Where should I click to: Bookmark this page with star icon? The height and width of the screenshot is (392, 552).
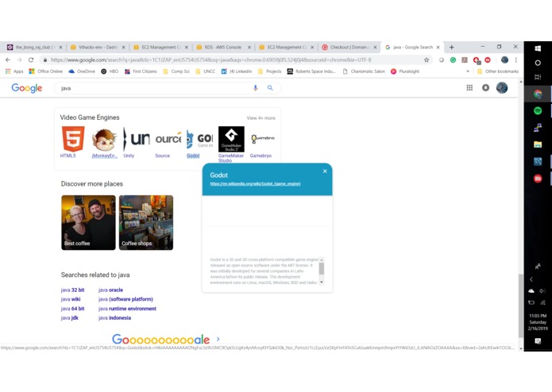[x=427, y=60]
